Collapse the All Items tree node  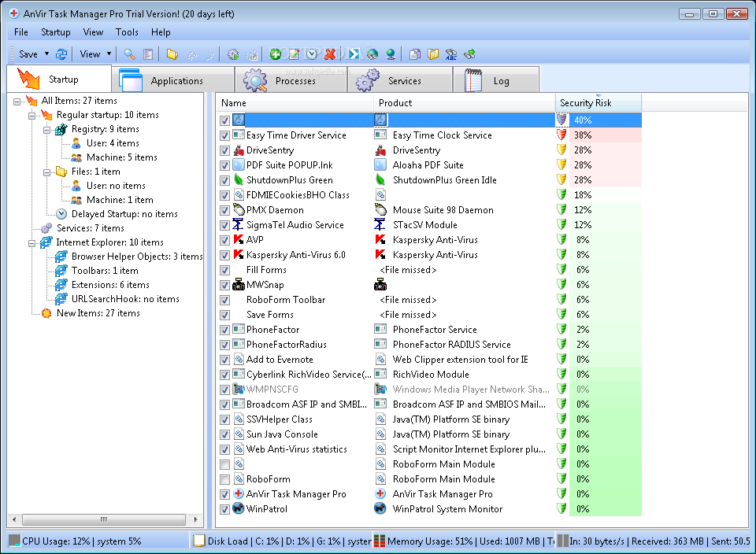(17, 102)
